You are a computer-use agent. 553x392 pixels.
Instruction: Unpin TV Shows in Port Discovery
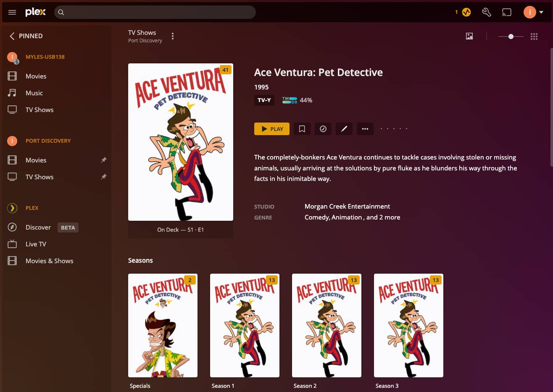click(x=104, y=177)
